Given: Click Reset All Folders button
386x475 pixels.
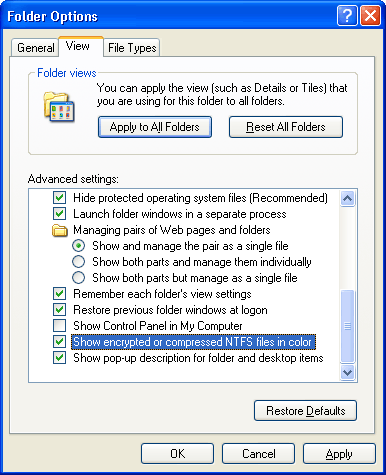Looking at the screenshot, I should 286,127.
